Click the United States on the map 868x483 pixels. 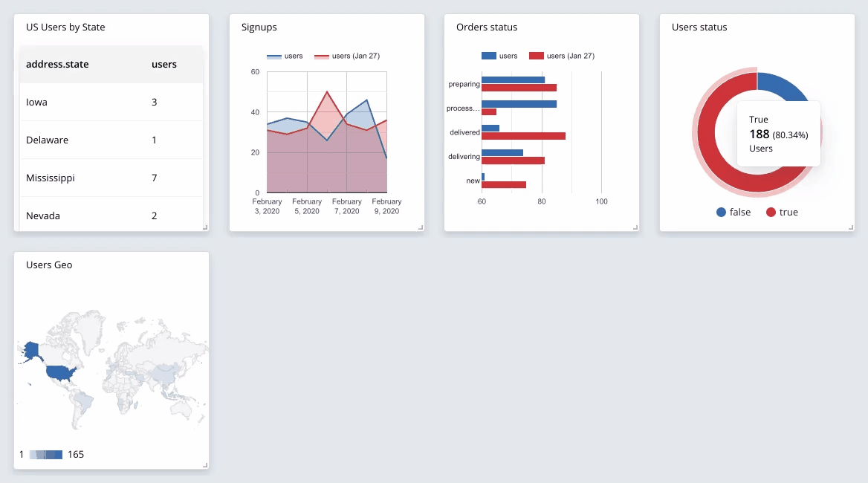pyautogui.click(x=59, y=372)
